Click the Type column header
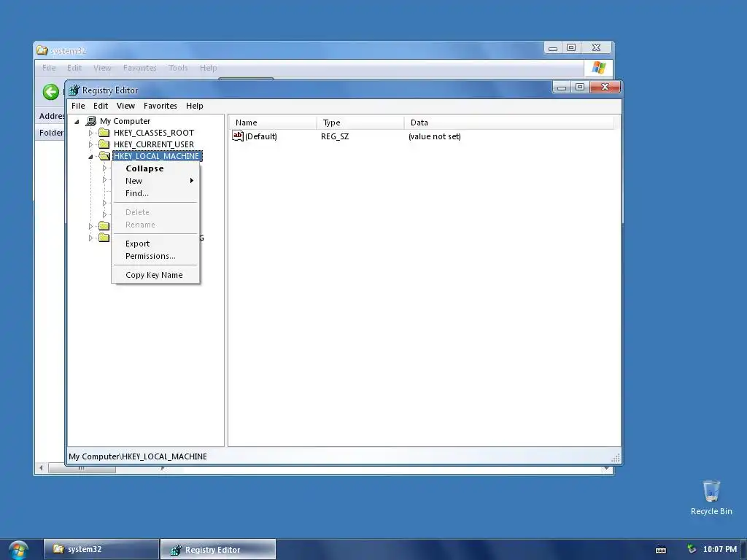The image size is (747, 560). pyautogui.click(x=360, y=122)
